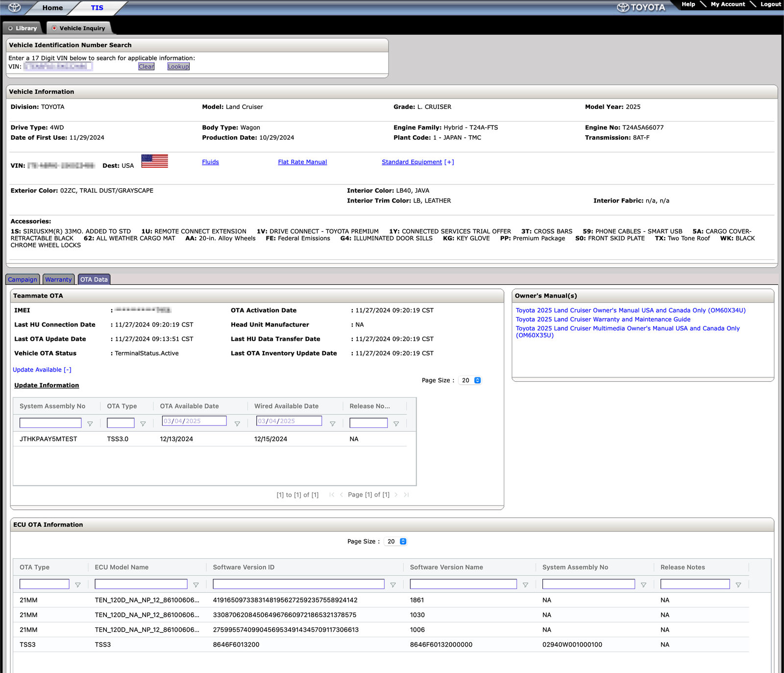Viewport: 784px width, 673px height.
Task: Click the Clear button
Action: tap(146, 67)
